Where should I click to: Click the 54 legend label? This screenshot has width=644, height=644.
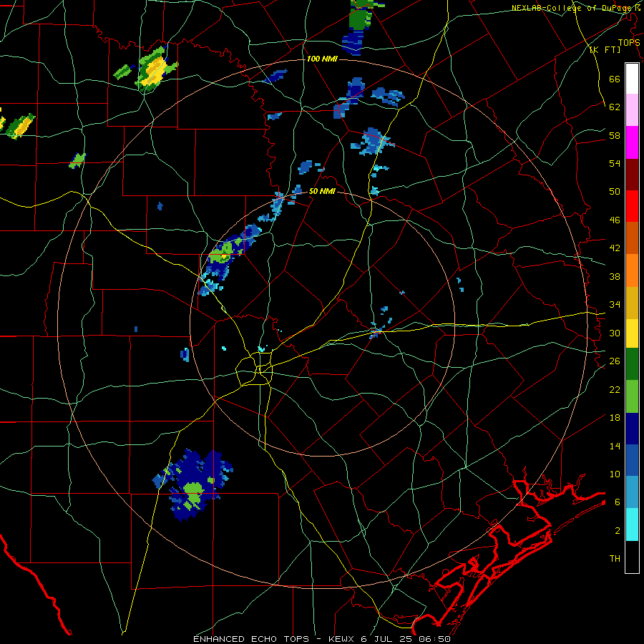(x=615, y=163)
